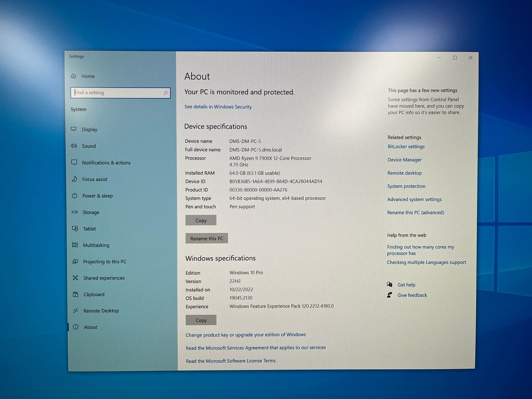Select Remote Desktop in sidebar

tap(101, 311)
